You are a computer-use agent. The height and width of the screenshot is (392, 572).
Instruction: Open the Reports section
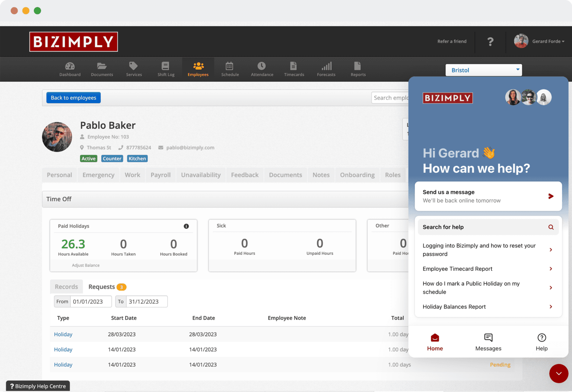tap(357, 69)
